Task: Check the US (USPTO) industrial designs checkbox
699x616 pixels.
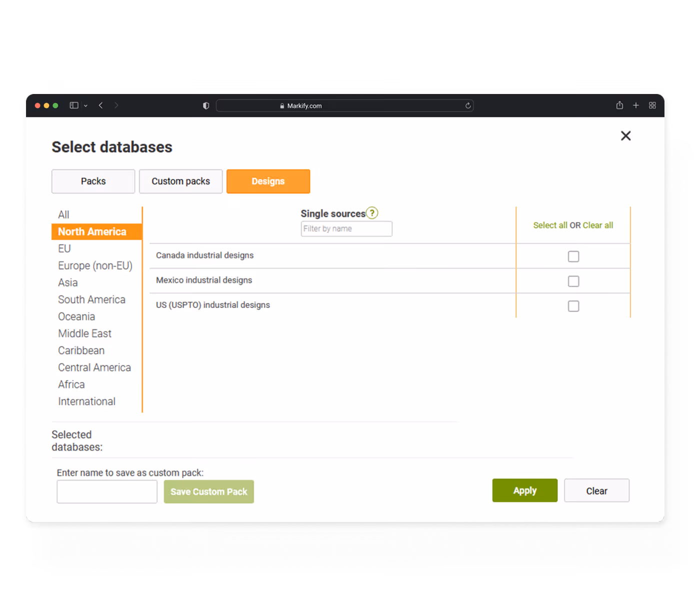Action: tap(573, 306)
